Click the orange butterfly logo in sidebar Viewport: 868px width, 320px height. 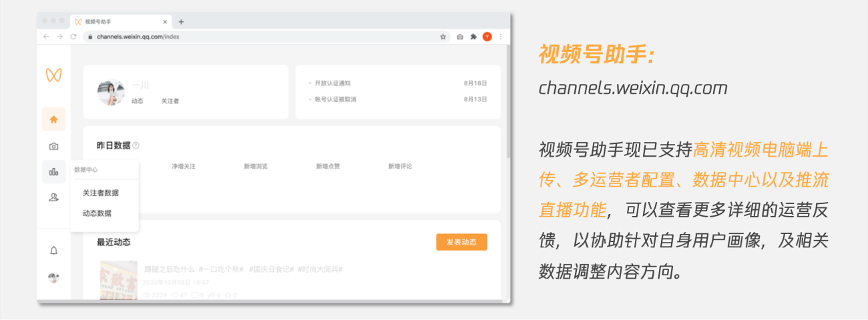53,75
